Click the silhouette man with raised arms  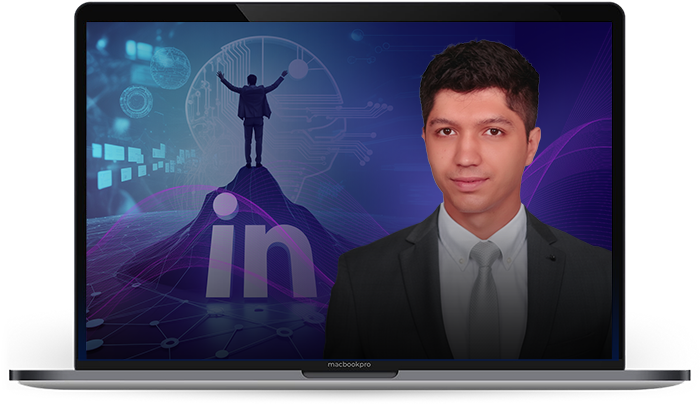point(253,112)
